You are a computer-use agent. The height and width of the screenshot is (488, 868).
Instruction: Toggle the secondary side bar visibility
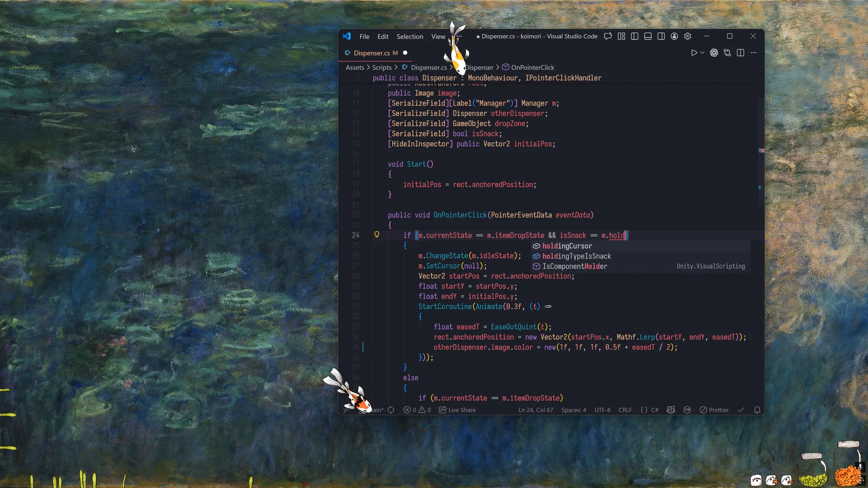click(x=661, y=36)
